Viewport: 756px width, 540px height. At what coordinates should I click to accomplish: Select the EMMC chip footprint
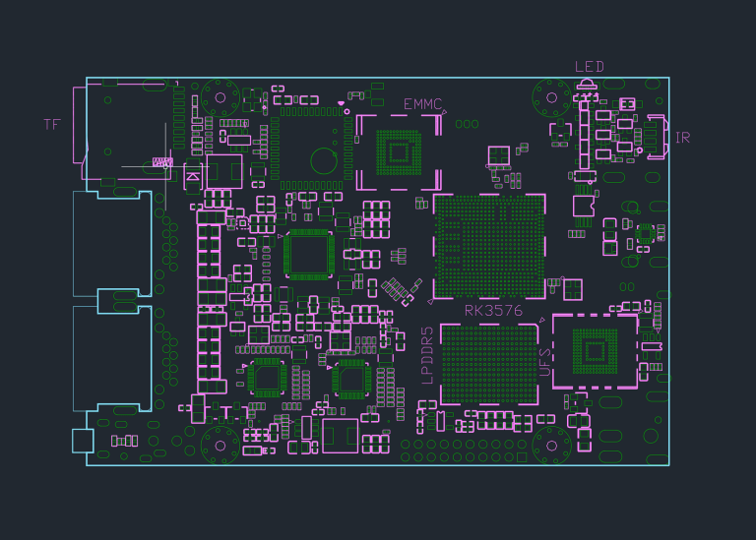[399, 152]
